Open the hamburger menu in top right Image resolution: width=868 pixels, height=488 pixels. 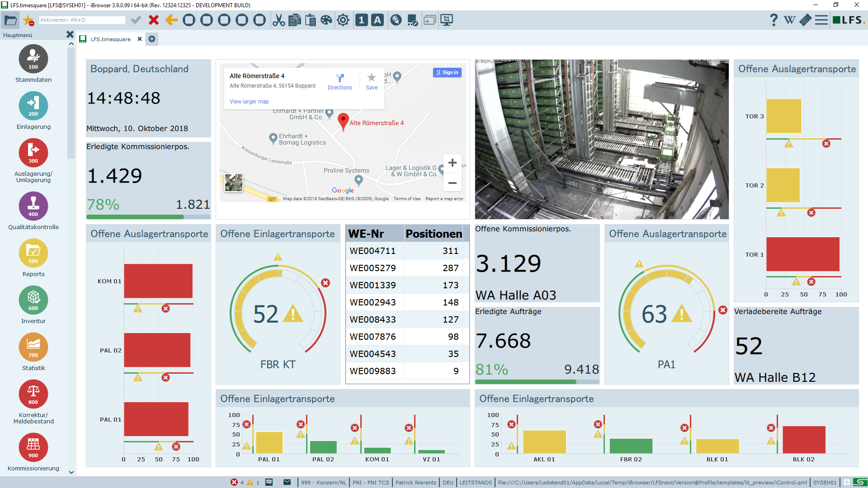point(821,20)
